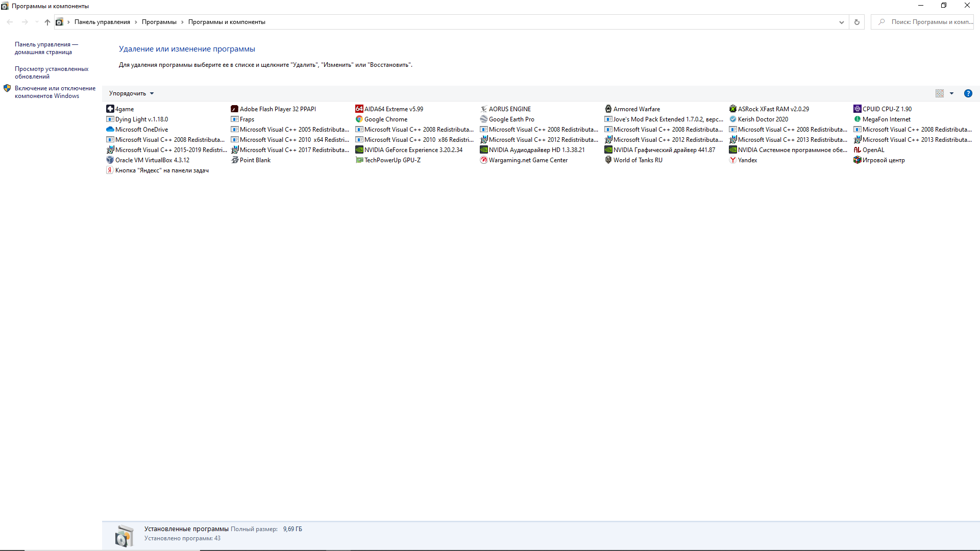Screen dimensions: 980x551
Task: Select the MegaFon Internet icon
Action: click(857, 119)
